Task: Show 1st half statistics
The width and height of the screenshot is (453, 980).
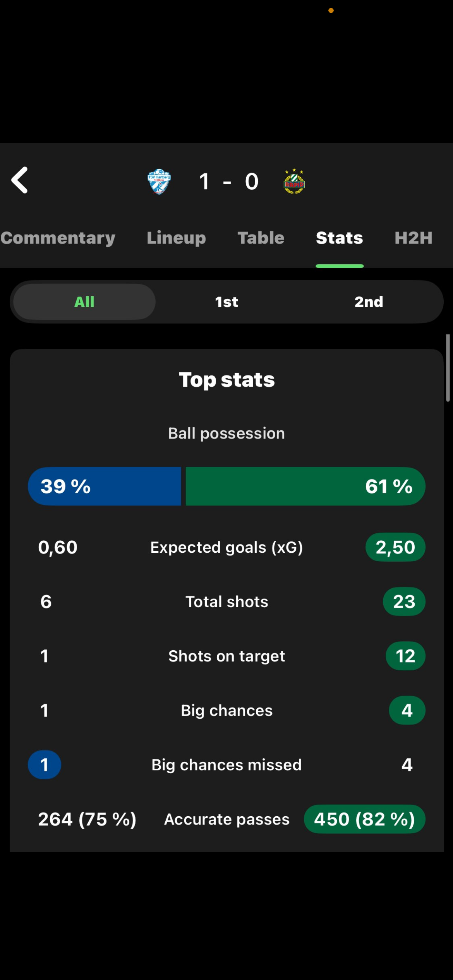Action: tap(226, 302)
